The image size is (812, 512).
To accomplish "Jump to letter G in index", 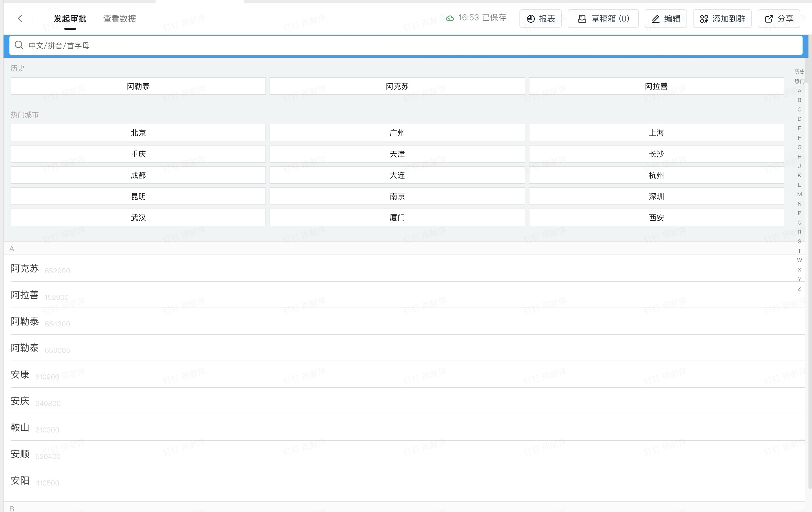I will [799, 147].
